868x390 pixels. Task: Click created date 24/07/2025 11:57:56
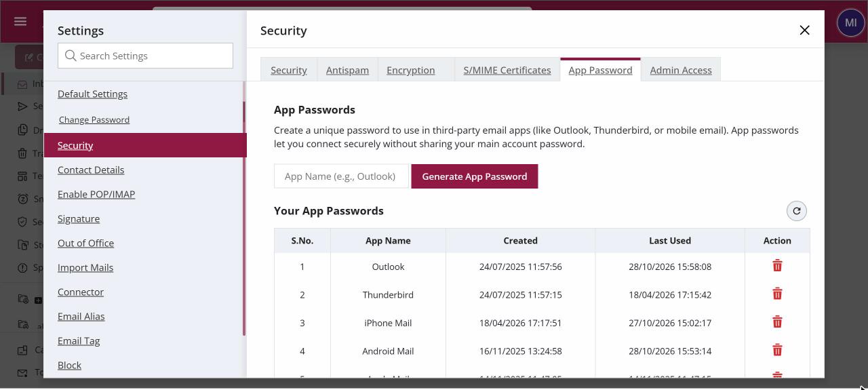[x=521, y=267]
